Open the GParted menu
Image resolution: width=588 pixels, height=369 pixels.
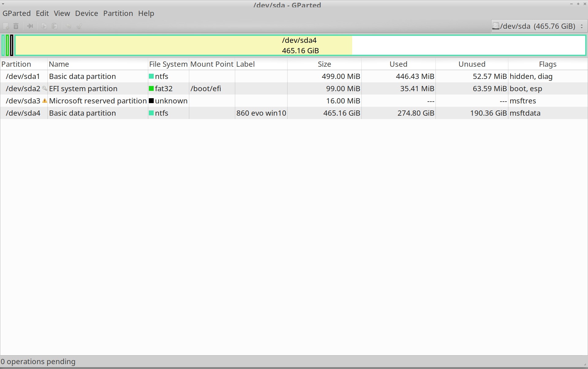tap(17, 13)
